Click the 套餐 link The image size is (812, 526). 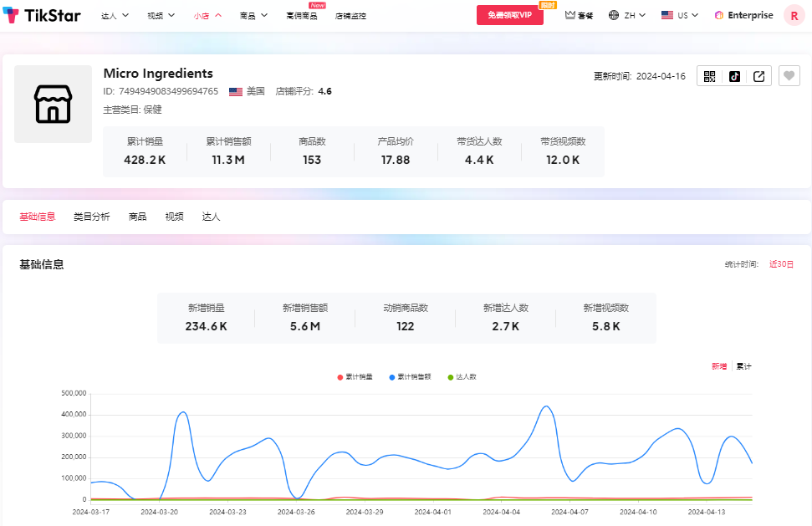coord(585,16)
